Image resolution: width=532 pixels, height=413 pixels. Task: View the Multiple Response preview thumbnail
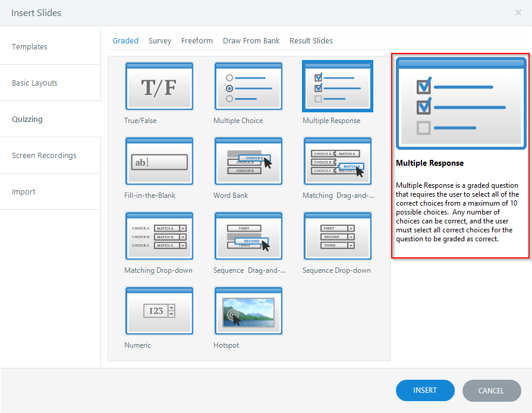461,103
